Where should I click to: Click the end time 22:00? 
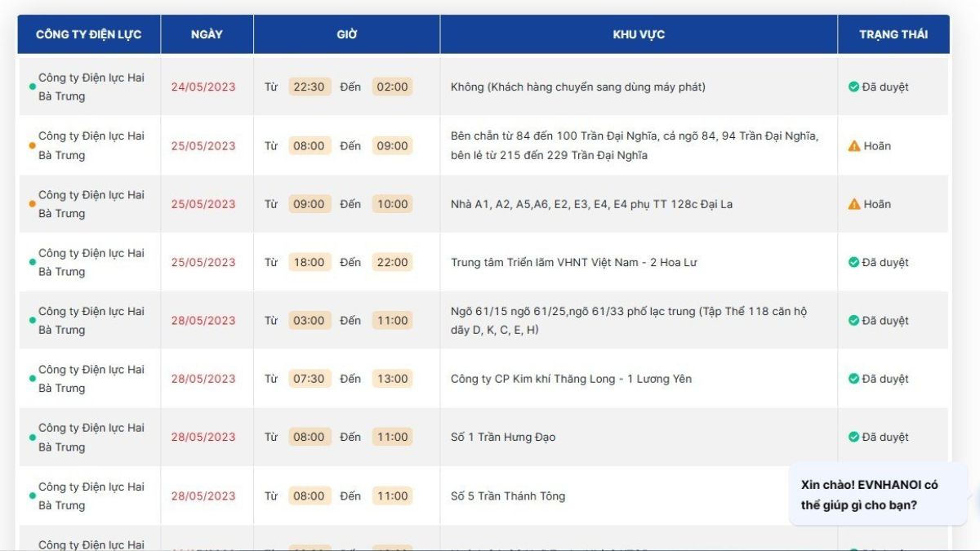392,262
